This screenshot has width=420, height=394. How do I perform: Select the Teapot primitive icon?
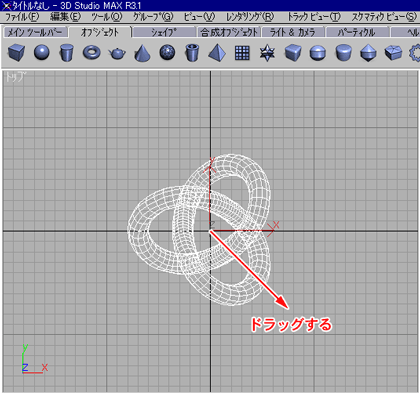coord(117,53)
